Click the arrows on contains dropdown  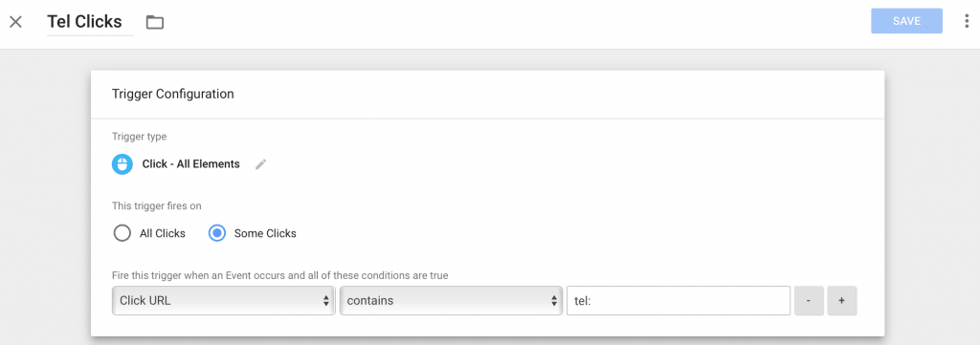(x=554, y=301)
